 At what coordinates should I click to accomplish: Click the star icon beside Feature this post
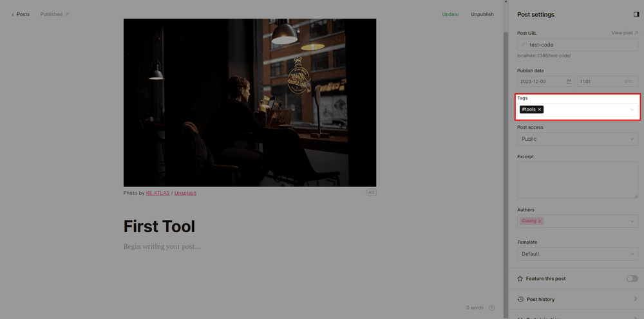(521, 278)
